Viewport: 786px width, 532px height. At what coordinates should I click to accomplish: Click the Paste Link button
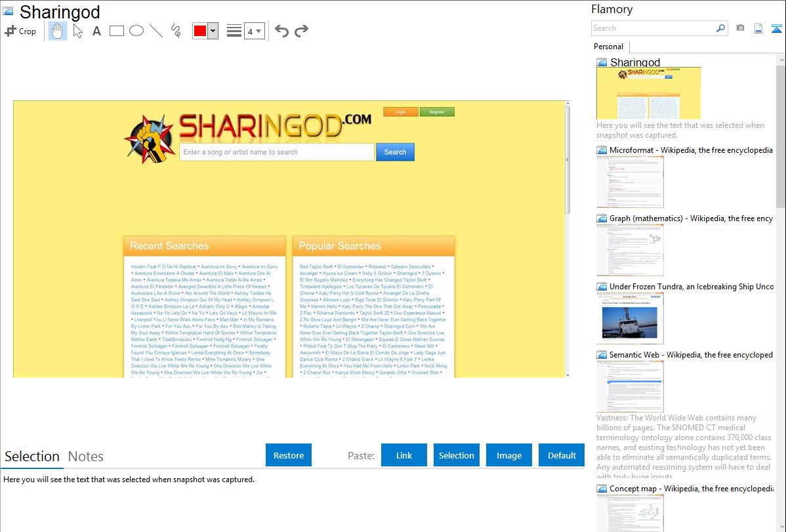(x=404, y=455)
